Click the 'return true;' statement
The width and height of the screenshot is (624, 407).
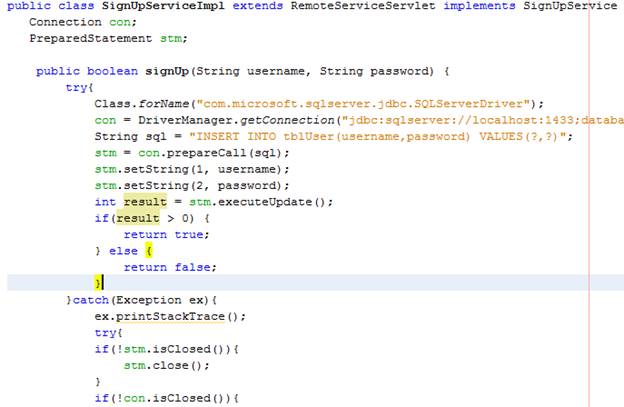pos(166,235)
